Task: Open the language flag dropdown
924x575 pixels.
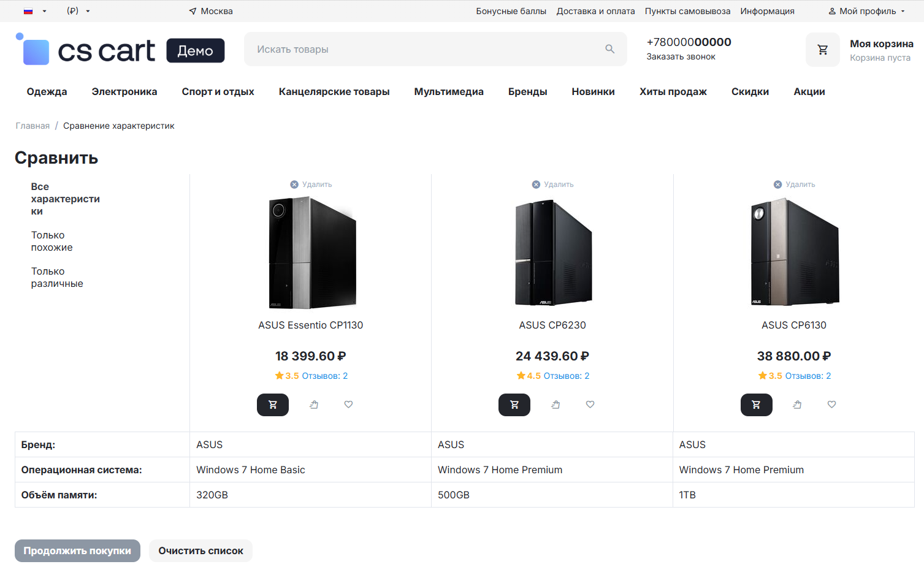Action: [35, 11]
